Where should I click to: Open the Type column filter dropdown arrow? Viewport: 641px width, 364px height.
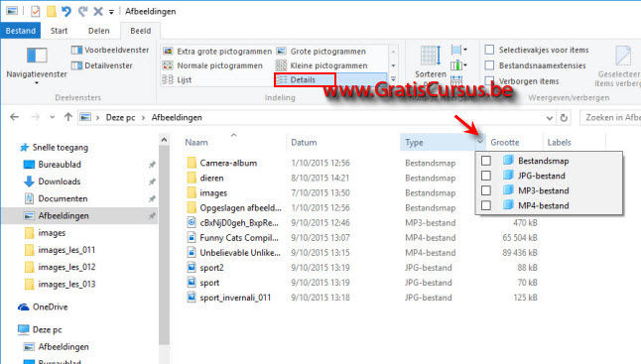(480, 142)
